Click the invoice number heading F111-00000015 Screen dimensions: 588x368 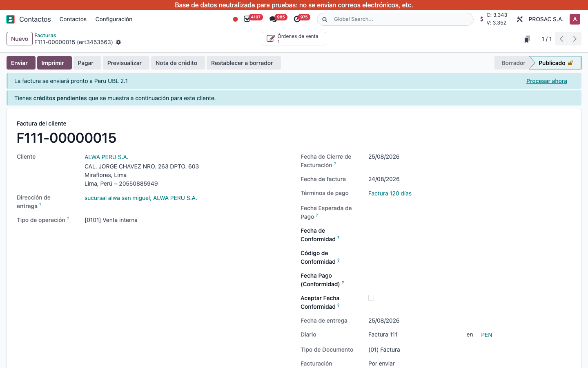pos(67,138)
